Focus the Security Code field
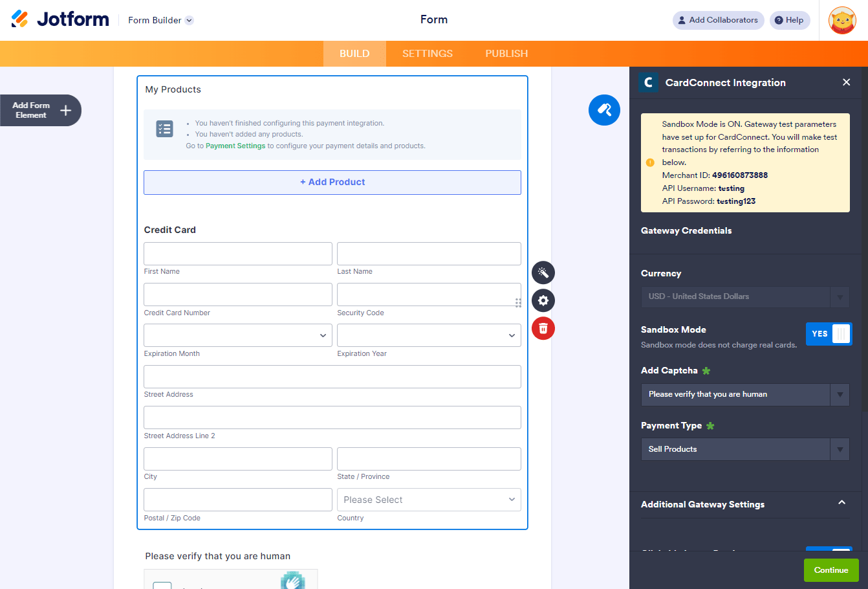This screenshot has width=868, height=589. point(429,294)
